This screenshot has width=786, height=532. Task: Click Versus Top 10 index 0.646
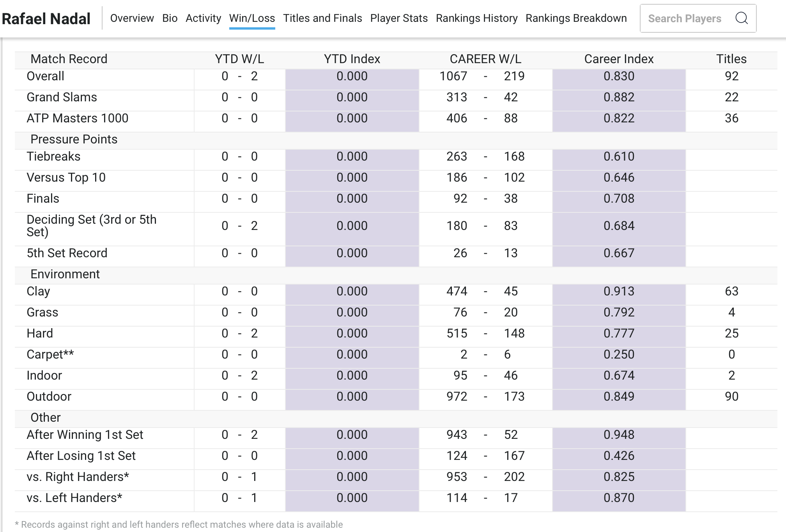(x=619, y=177)
